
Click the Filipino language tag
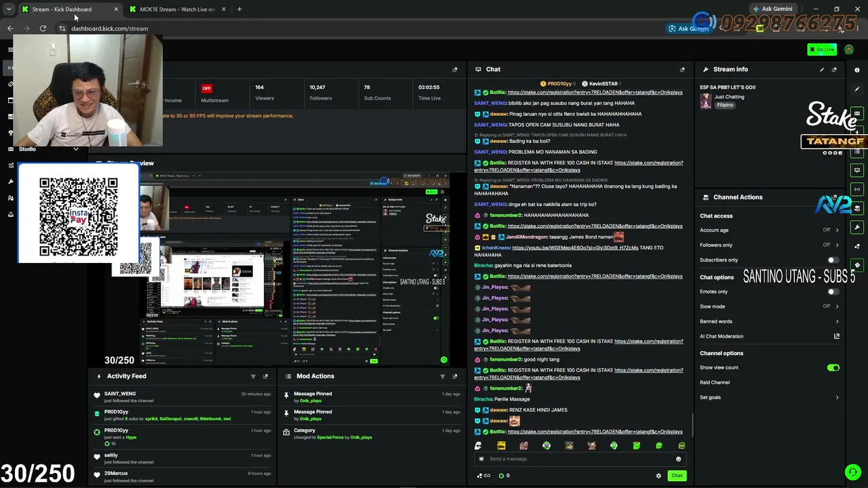click(x=725, y=105)
